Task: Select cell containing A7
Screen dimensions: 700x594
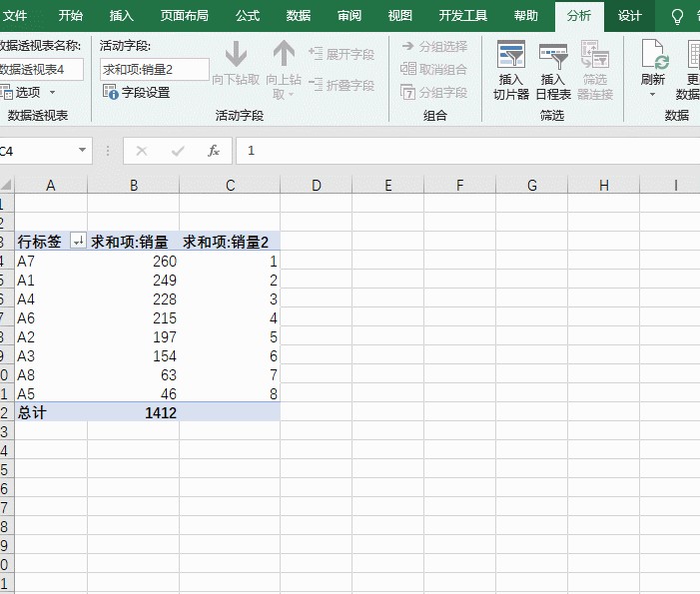Action: 51,261
